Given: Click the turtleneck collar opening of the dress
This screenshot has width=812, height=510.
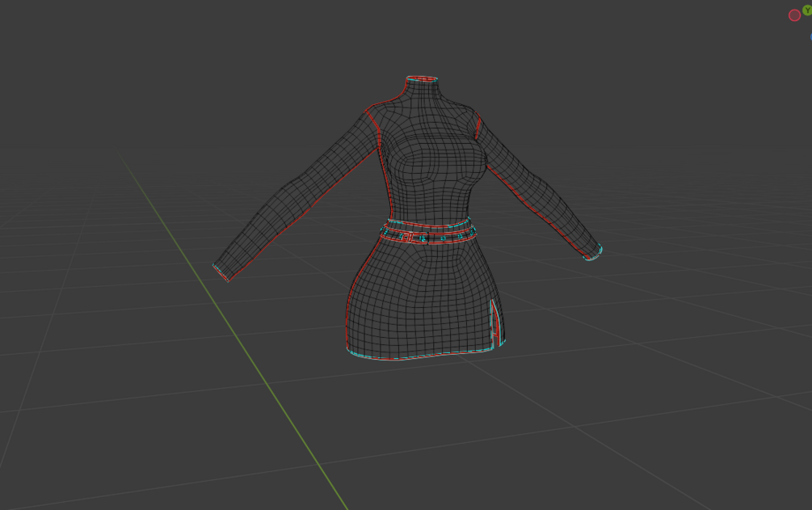Looking at the screenshot, I should (x=422, y=78).
